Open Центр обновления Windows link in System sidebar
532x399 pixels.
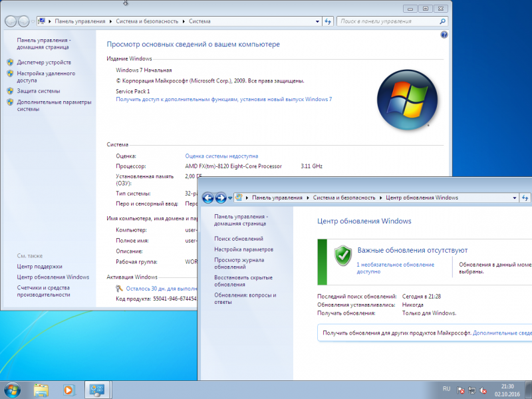(x=53, y=277)
